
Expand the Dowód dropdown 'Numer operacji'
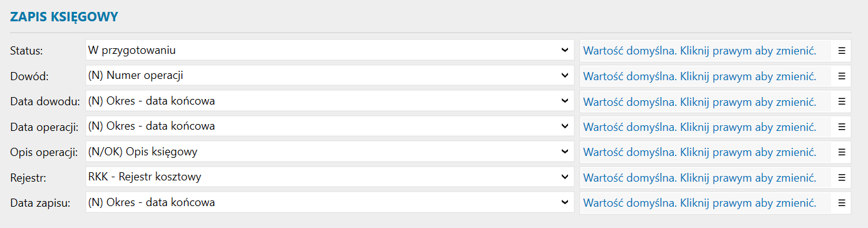click(329, 76)
